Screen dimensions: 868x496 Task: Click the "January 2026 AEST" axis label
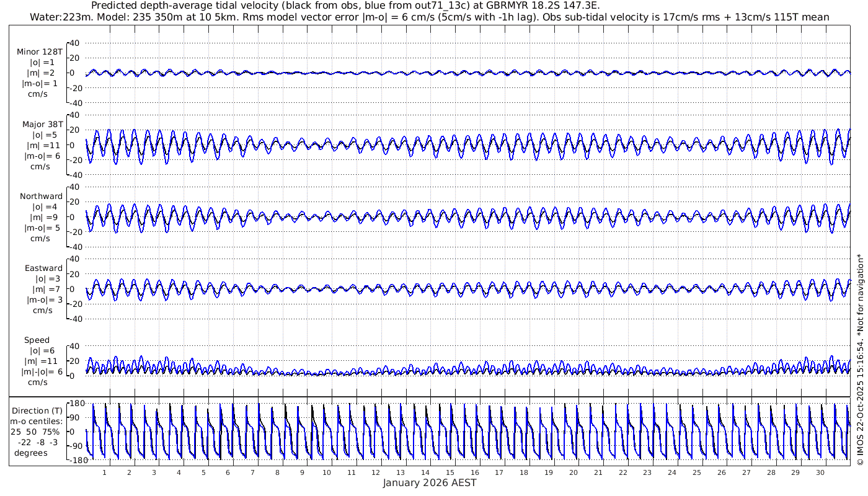pos(430,483)
